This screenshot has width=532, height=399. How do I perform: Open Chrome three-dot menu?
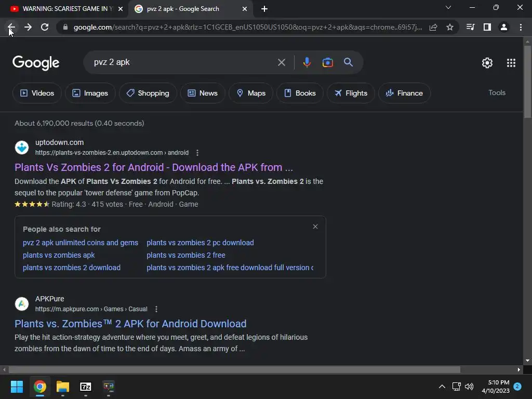coord(521,27)
